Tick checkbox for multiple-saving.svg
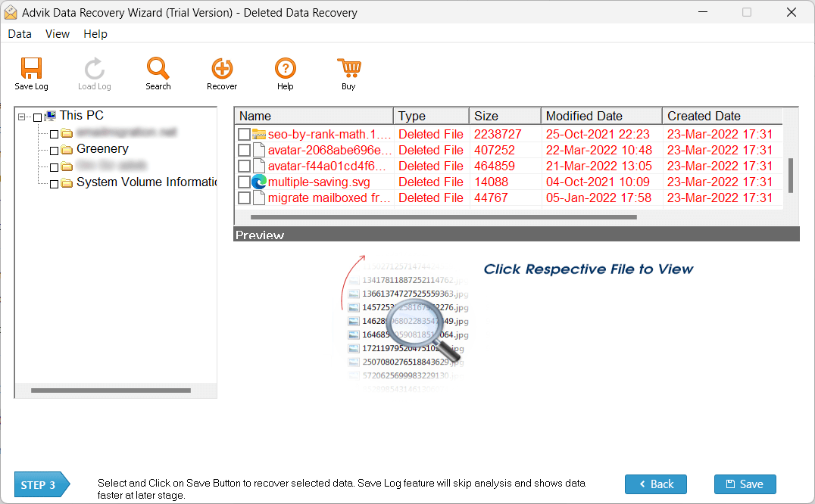The height and width of the screenshot is (504, 815). pos(245,182)
